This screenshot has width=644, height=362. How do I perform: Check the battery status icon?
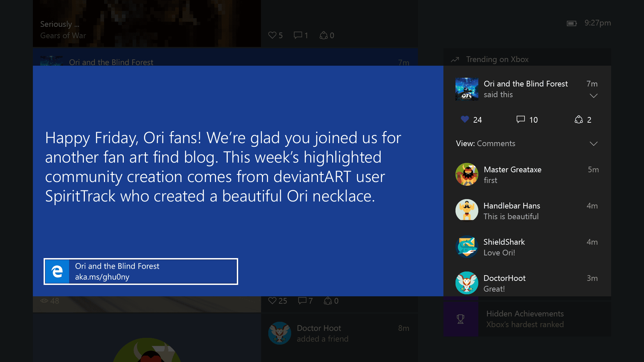[572, 23]
